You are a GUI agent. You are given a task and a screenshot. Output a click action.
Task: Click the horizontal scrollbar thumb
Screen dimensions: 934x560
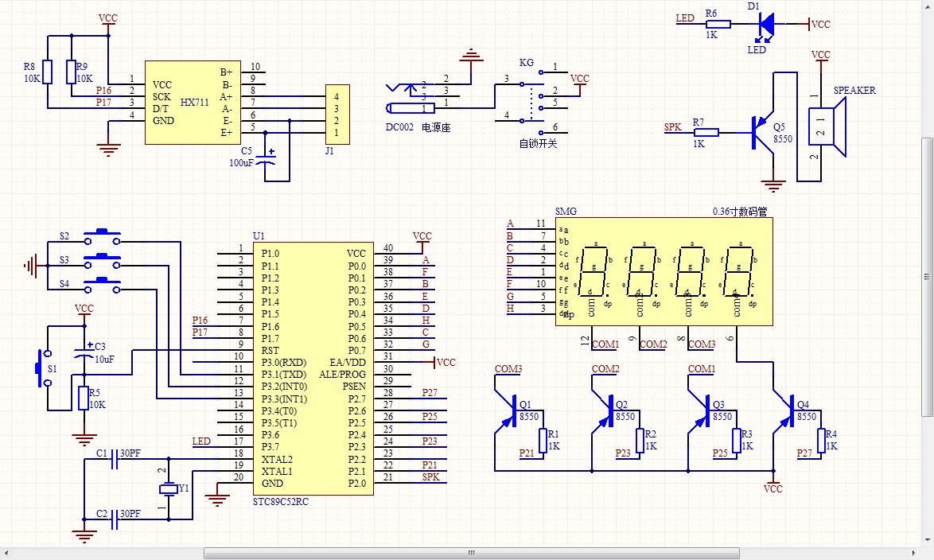[x=472, y=553]
